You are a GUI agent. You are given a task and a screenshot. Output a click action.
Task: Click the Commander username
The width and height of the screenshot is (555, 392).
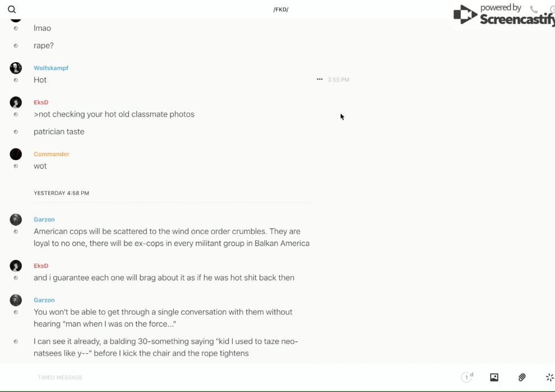click(x=52, y=154)
